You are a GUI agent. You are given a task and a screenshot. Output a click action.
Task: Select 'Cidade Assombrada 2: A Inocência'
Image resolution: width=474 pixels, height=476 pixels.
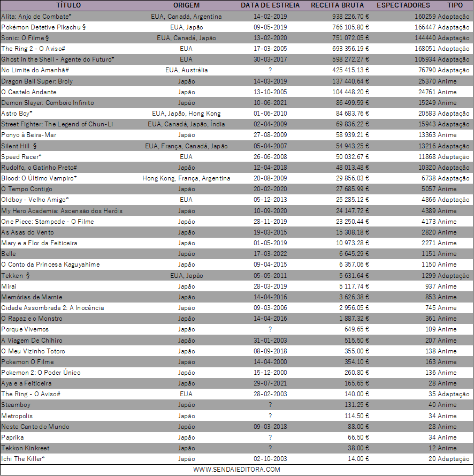pos(52,308)
